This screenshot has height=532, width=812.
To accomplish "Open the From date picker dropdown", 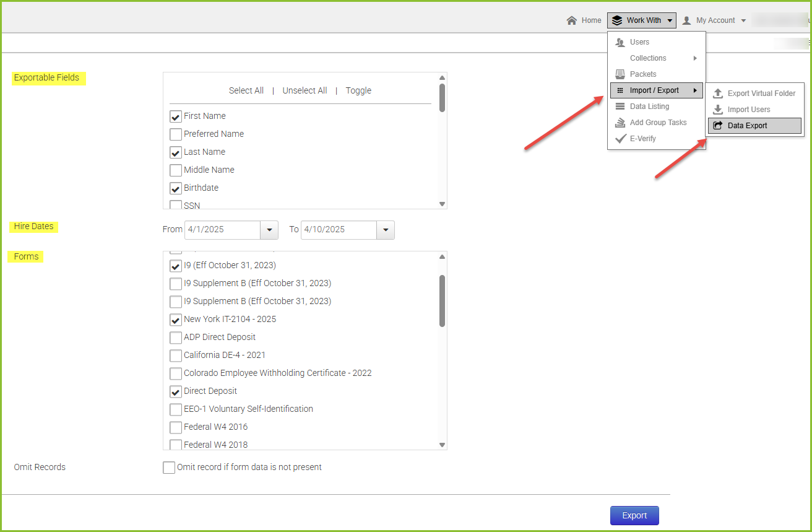I will click(269, 230).
